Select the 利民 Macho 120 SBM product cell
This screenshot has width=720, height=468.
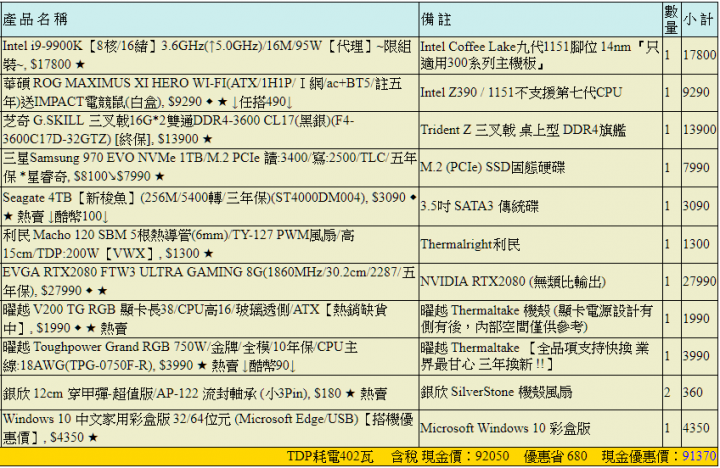pos(210,244)
